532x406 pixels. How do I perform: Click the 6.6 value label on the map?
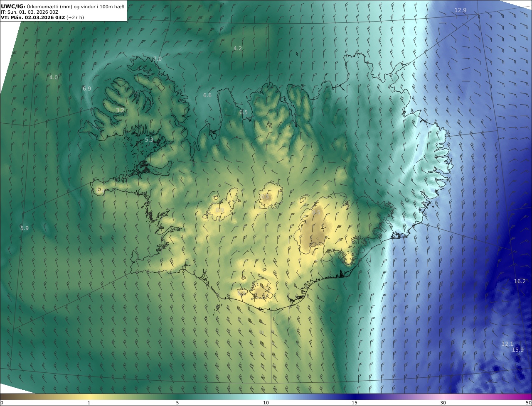coord(207,95)
